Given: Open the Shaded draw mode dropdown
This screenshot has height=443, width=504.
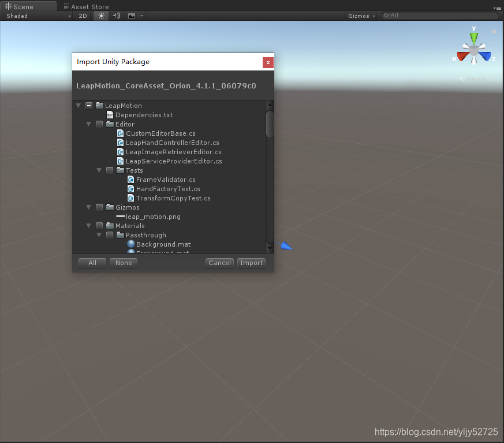Looking at the screenshot, I should [38, 16].
